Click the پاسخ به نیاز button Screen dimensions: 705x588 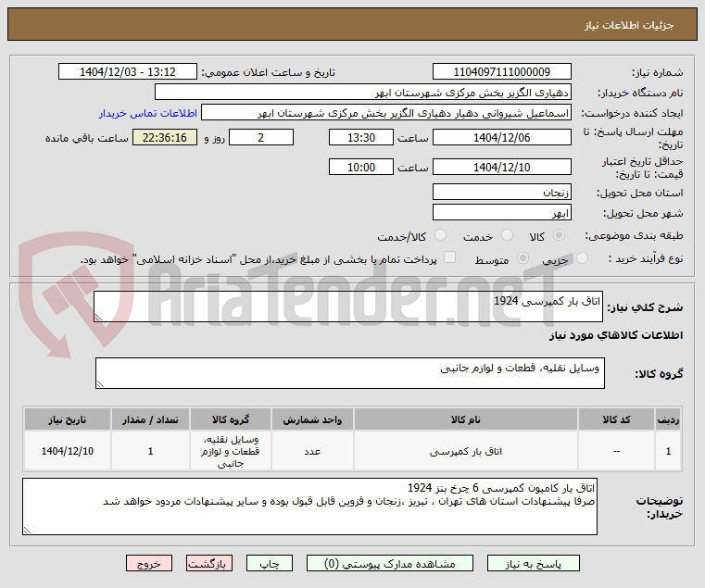[534, 563]
